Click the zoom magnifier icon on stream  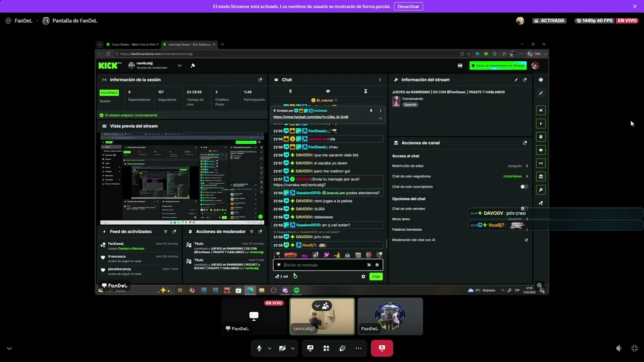[539, 286]
